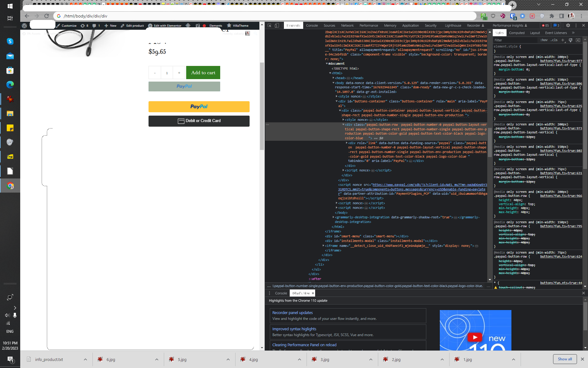Switch to the Sources tab
This screenshot has height=368, width=588.
coord(329,25)
